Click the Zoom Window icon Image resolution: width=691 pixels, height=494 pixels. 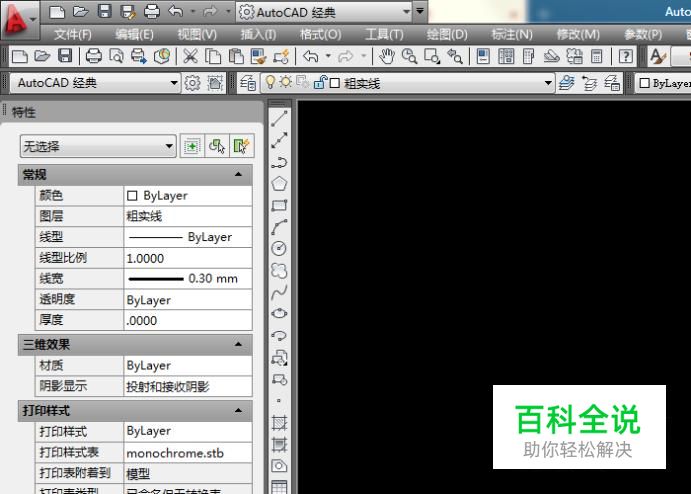(x=432, y=56)
